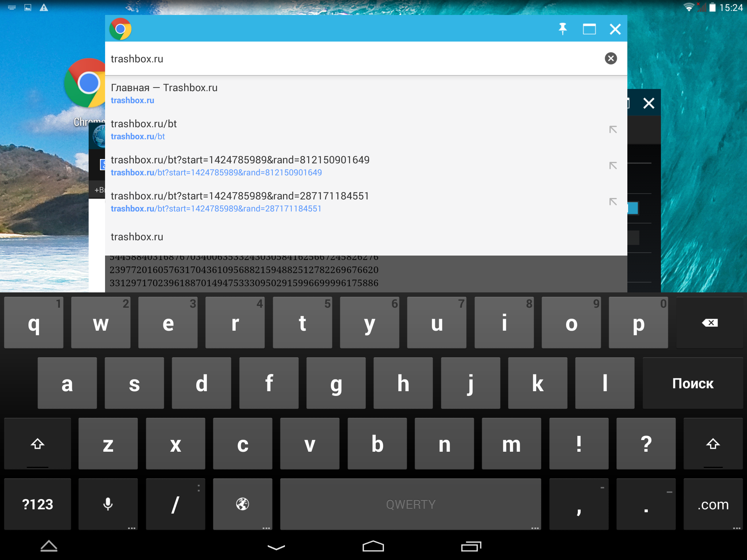Tap the t key
The height and width of the screenshot is (560, 747).
tap(302, 323)
